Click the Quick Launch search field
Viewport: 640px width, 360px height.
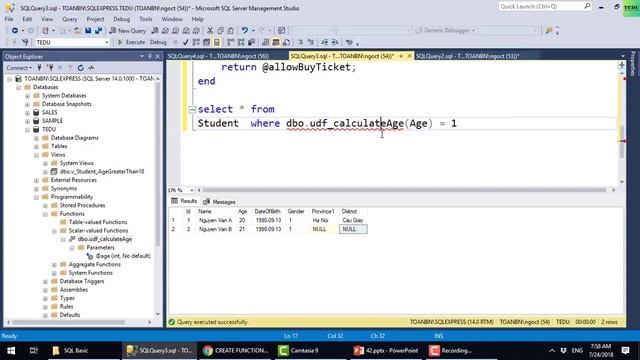545,7
